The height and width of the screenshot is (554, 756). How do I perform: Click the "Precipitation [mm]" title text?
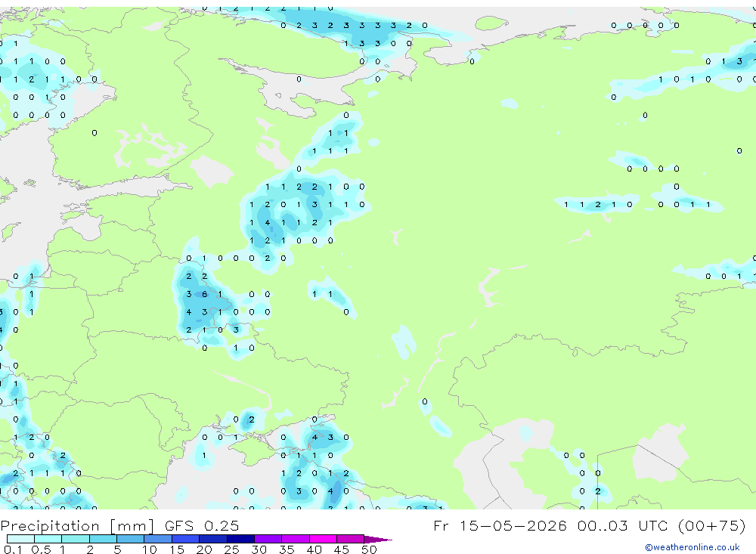(x=77, y=526)
